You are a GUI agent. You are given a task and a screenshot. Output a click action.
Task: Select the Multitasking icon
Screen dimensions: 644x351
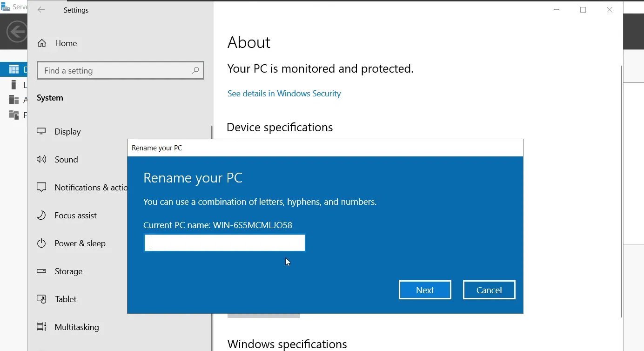[x=41, y=327]
